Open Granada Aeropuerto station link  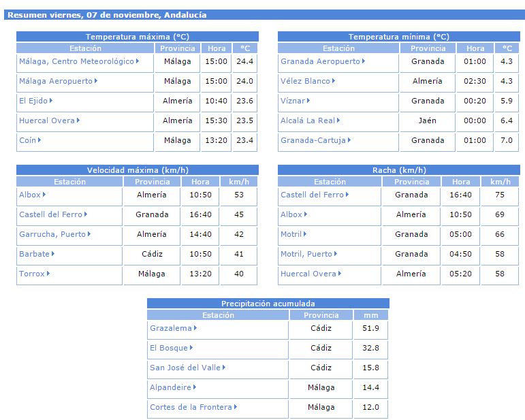pos(323,61)
